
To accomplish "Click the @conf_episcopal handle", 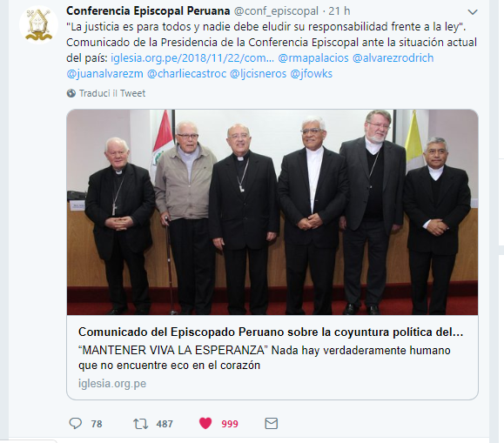I will coord(276,11).
